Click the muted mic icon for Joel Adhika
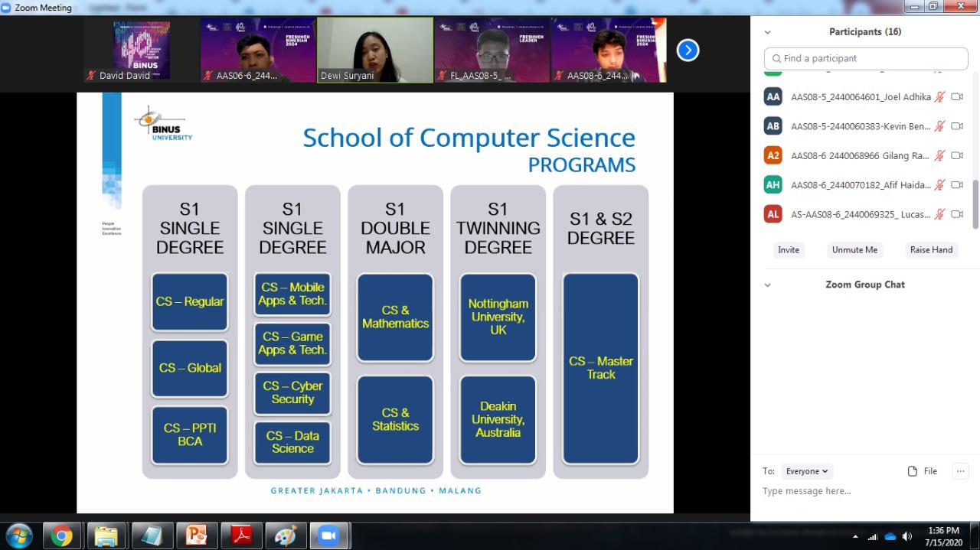The height and width of the screenshot is (550, 980). [x=940, y=97]
